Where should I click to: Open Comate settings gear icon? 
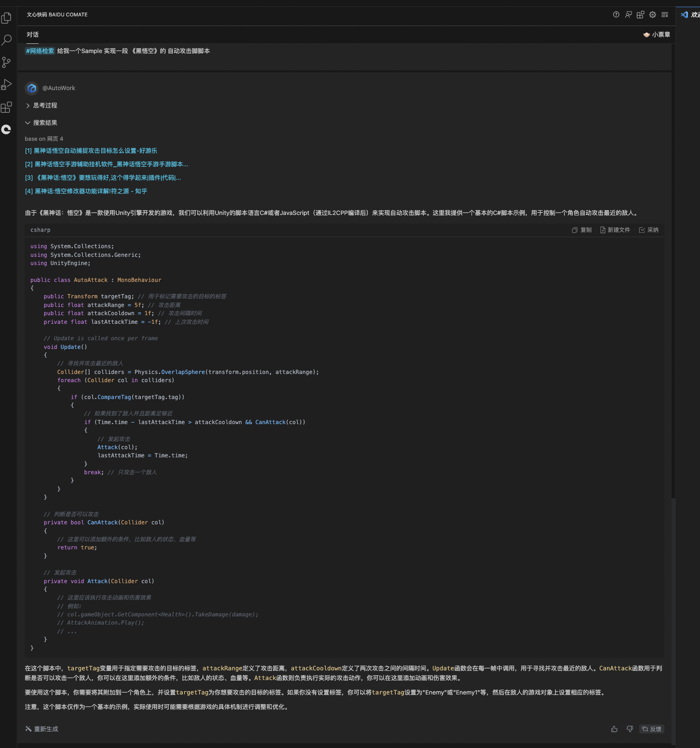tap(652, 14)
